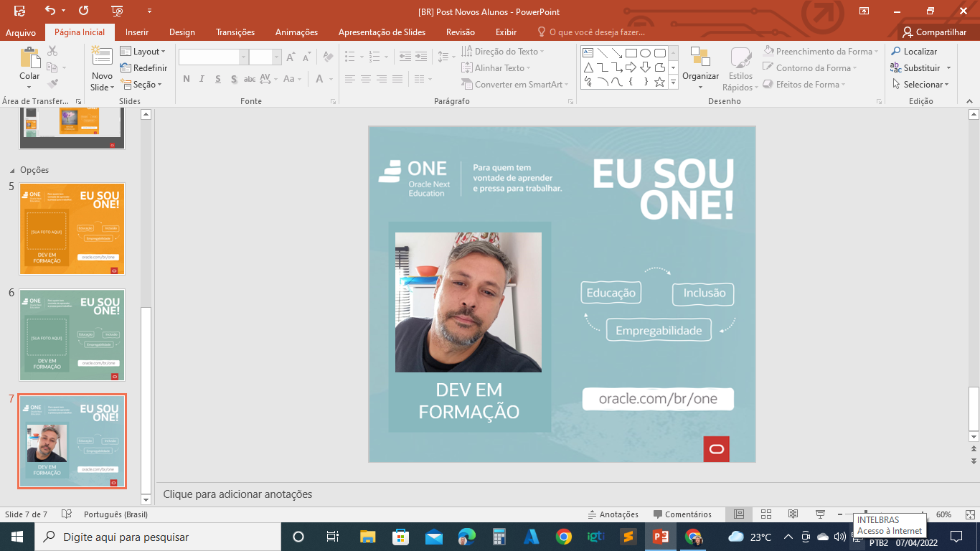Click Converter em SmartArt
Screen dimensions: 980x551
point(514,85)
